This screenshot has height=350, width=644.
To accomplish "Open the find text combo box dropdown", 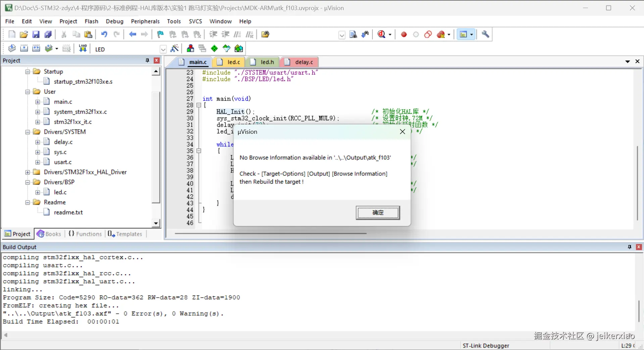I will (x=342, y=35).
